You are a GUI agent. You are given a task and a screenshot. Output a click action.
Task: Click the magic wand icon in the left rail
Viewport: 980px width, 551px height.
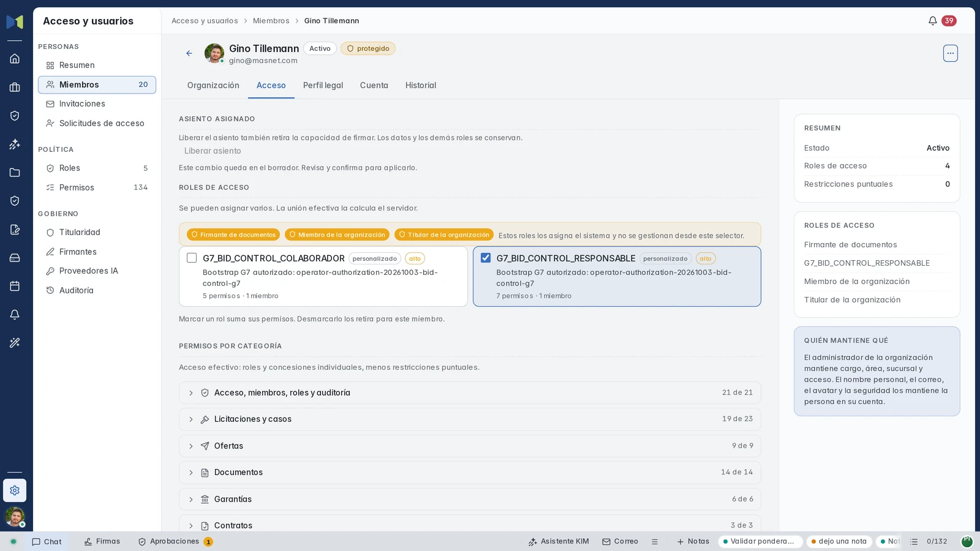point(15,343)
